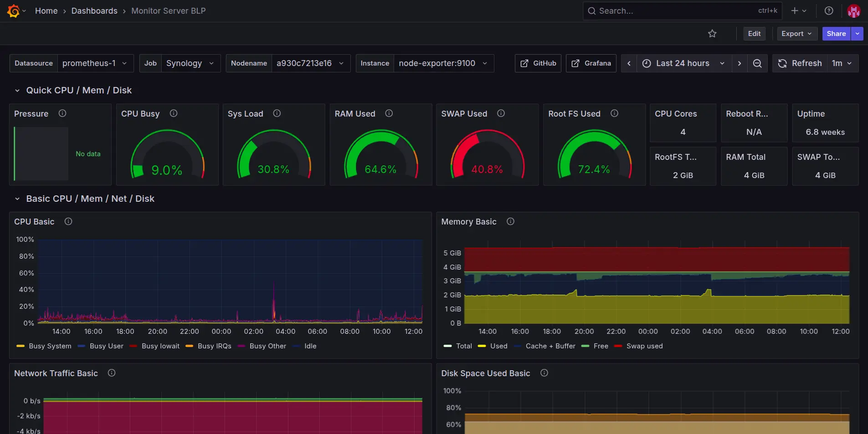
Task: Click the plus new item icon
Action: [795, 11]
